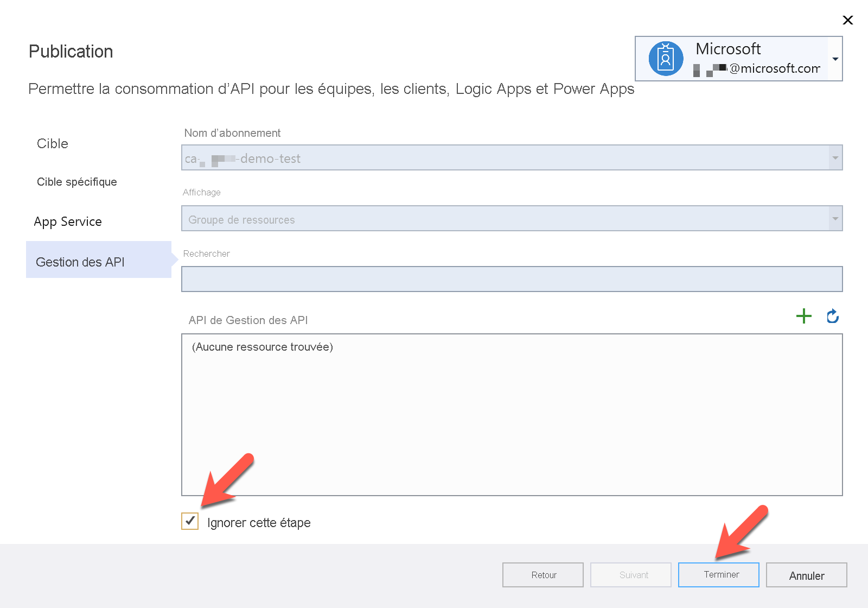
Task: Click the Microsoft account email text
Action: coord(757,69)
